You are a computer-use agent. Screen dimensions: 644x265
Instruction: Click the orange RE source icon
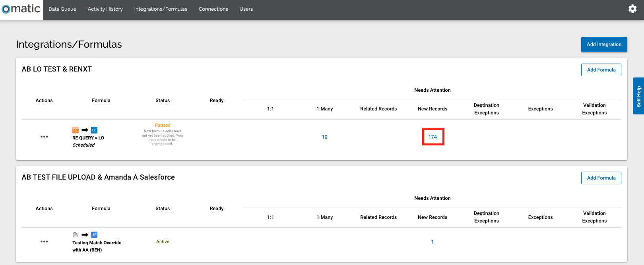[76, 130]
